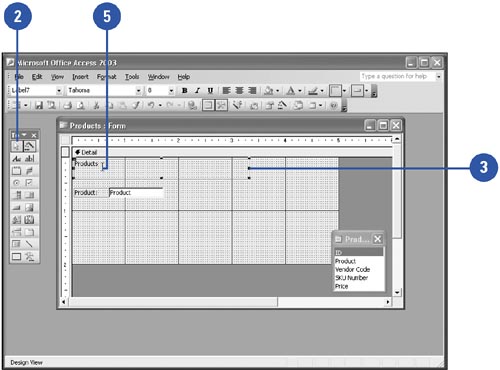Viewport: 500px width, 370px height.
Task: Open the Font dropdown showing Tahoma
Action: click(138, 91)
